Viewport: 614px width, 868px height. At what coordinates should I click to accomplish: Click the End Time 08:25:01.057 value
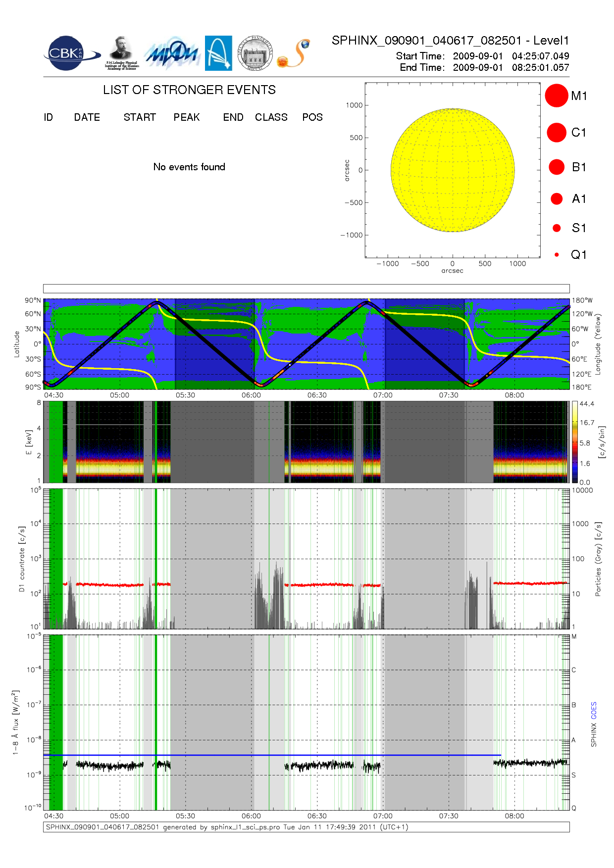[540, 67]
